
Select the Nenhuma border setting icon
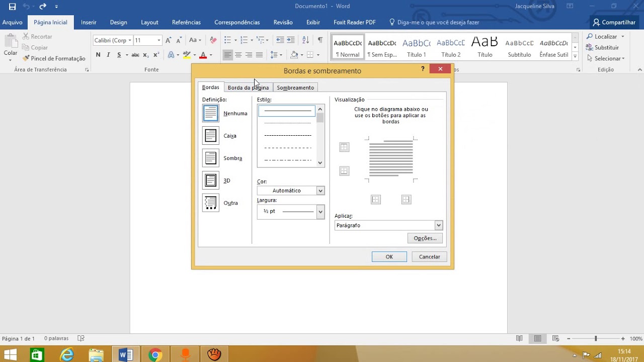pyautogui.click(x=211, y=113)
